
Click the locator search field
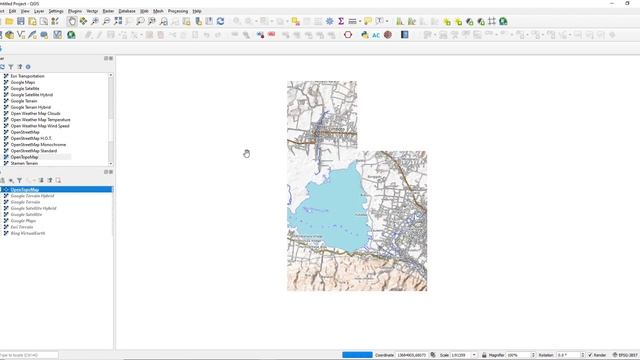click(x=29, y=355)
